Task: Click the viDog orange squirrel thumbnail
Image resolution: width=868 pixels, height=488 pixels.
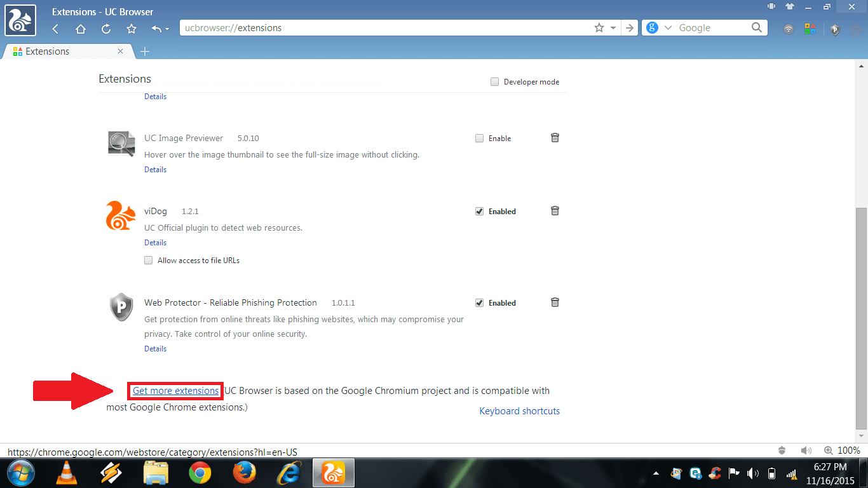Action: (121, 215)
